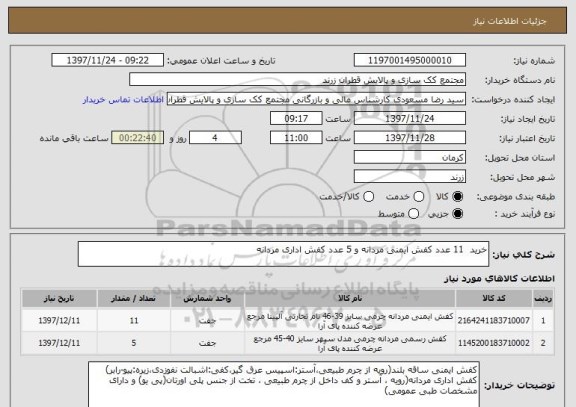Click the شماره نیاز field 1197001495000010
Image resolution: width=576 pixels, height=407 pixels.
(410, 60)
